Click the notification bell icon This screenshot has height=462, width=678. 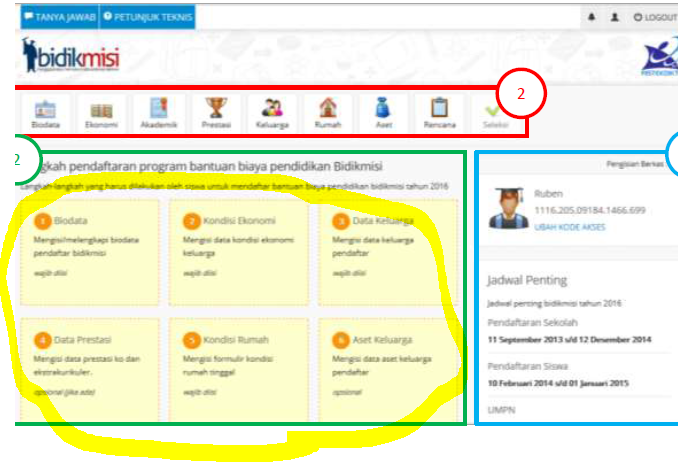[x=592, y=17]
